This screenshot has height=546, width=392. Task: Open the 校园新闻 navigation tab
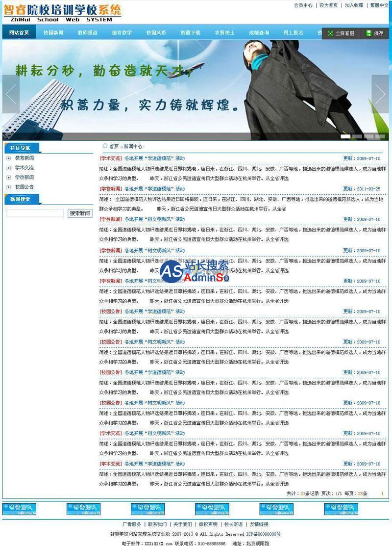point(53,33)
